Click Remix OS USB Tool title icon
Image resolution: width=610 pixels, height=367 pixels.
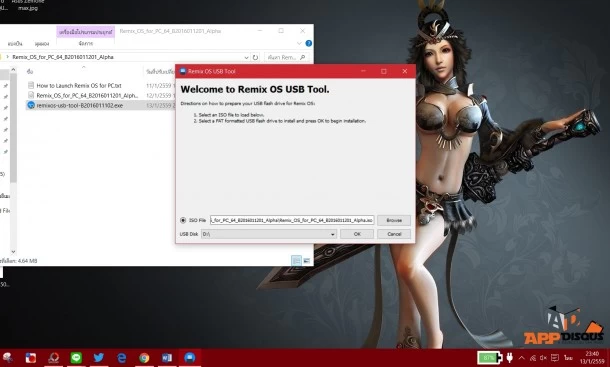click(182, 71)
